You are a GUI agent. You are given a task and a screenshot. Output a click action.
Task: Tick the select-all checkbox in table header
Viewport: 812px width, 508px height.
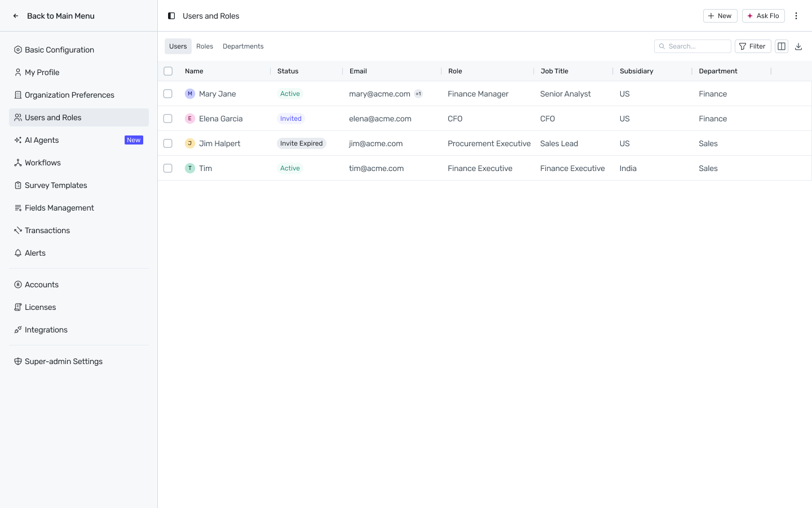(x=168, y=71)
